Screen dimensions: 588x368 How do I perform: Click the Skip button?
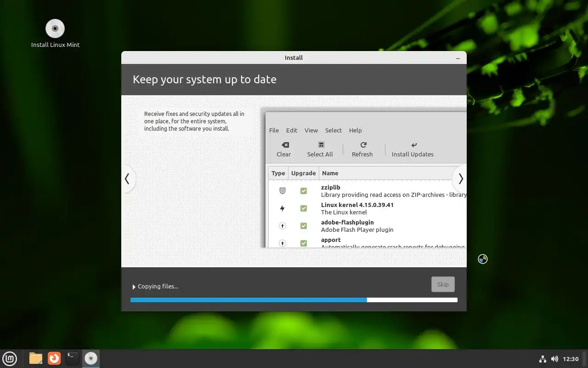click(443, 284)
